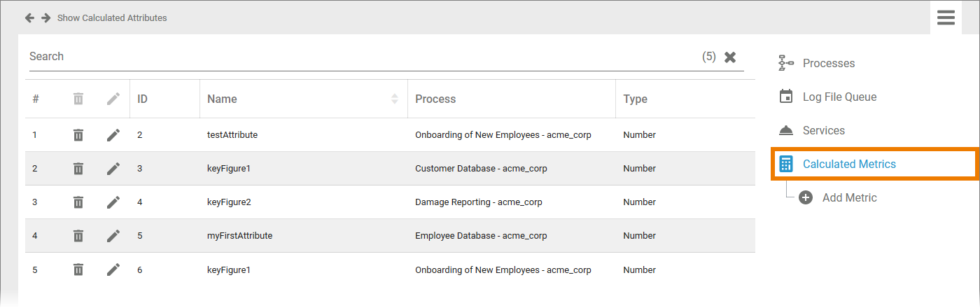
Task: Click the back arrow icon
Action: pos(30,17)
